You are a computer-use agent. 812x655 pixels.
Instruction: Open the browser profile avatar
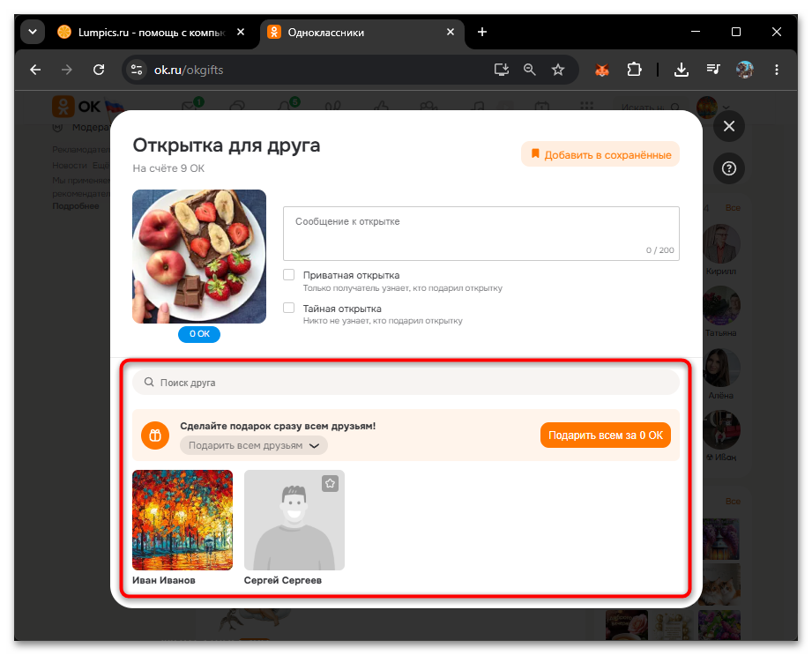745,70
